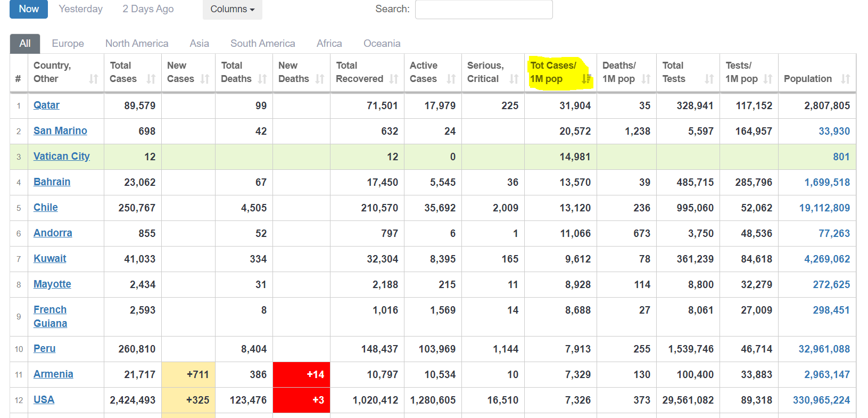Viewport: 868px width, 418px height.
Task: Select the All tab
Action: 25,44
